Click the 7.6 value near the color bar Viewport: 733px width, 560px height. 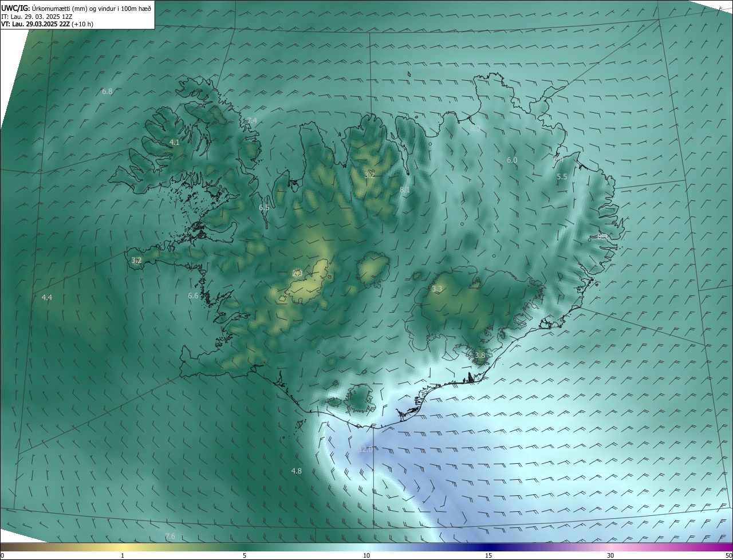coord(170,537)
